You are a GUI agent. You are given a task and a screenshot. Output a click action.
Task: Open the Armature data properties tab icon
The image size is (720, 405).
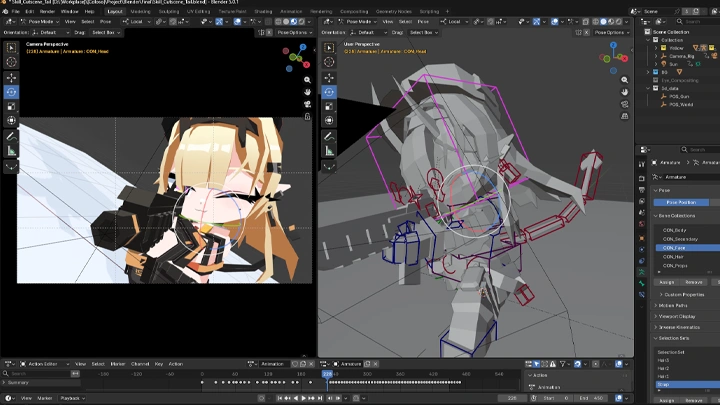(x=641, y=272)
